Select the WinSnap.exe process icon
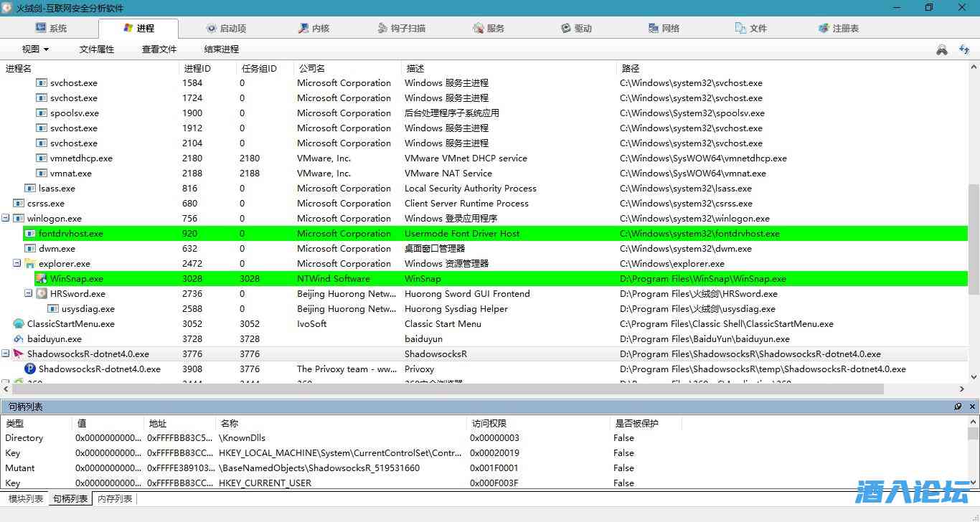Image resolution: width=980 pixels, height=522 pixels. point(42,279)
